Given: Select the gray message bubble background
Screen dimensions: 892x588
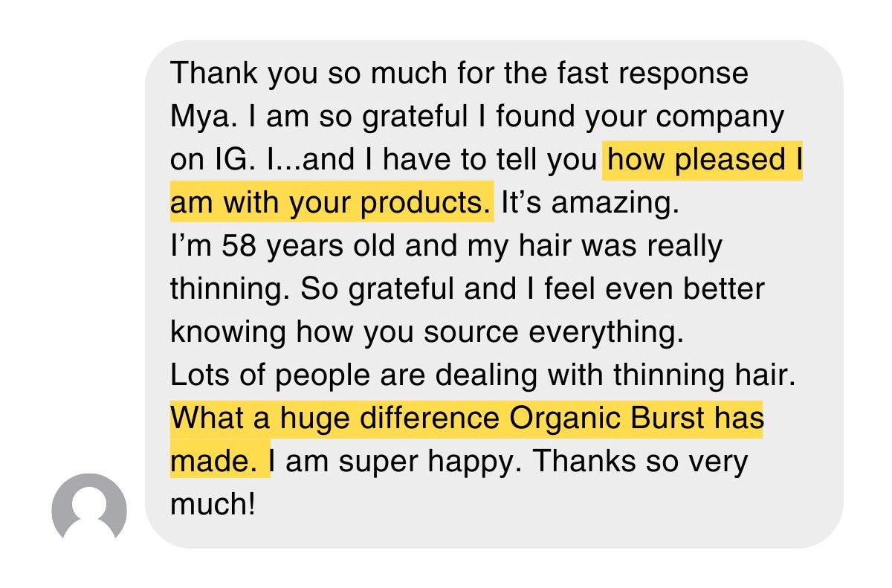Looking at the screenshot, I should [x=494, y=294].
